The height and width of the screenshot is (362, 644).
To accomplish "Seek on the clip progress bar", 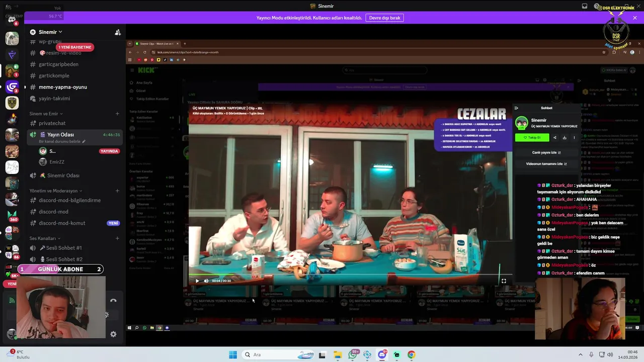I will (350, 276).
